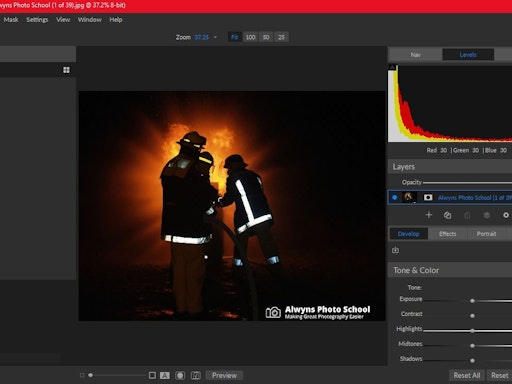The height and width of the screenshot is (384, 512).
Task: Click the compare view icon beside Preview
Action: 196,375
